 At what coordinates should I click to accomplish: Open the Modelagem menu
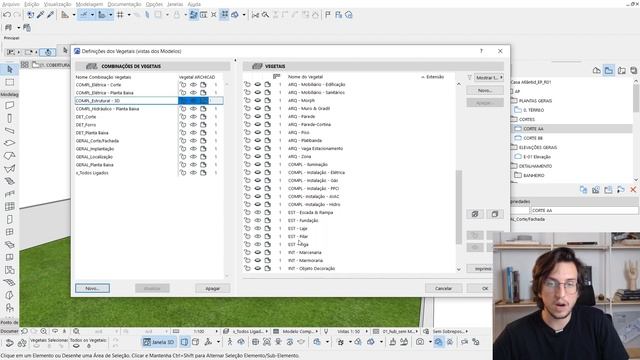(x=89, y=4)
